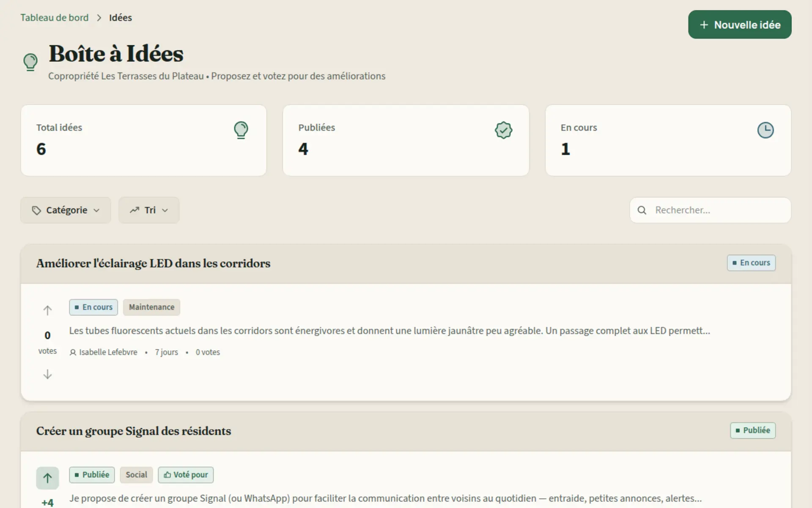Click the tag icon on Catégorie filter

(x=37, y=210)
